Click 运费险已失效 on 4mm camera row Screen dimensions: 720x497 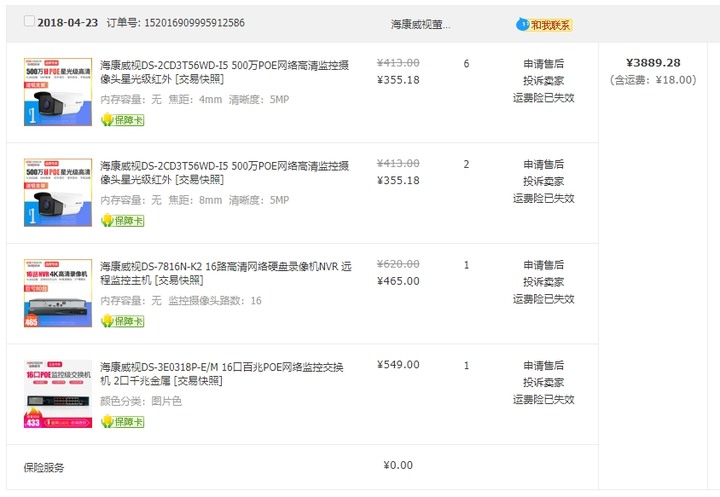(544, 98)
